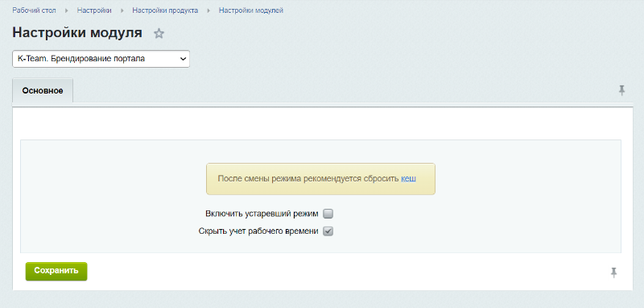
Task: Add page to favorites with star icon
Action: 159,34
